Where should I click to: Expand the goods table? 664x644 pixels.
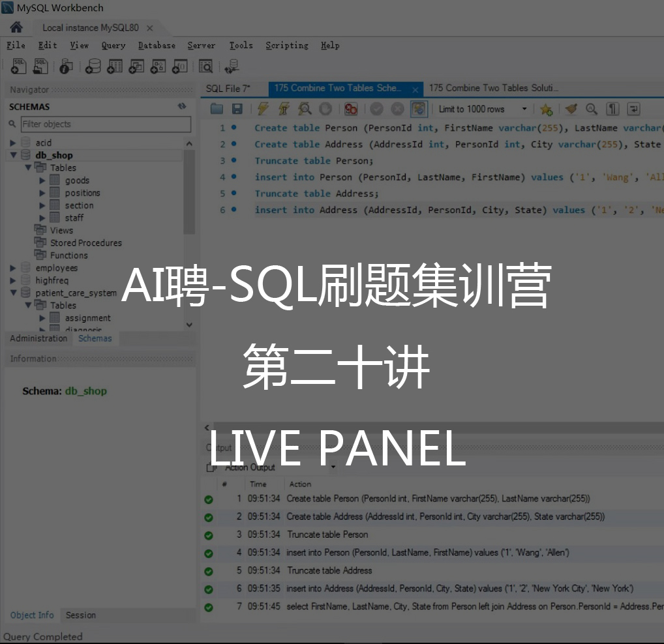pos(42,181)
